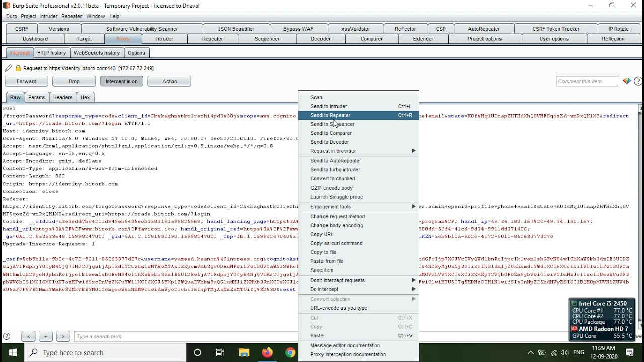The width and height of the screenshot is (644, 362).
Task: Switch to Headers view tab
Action: tap(63, 97)
